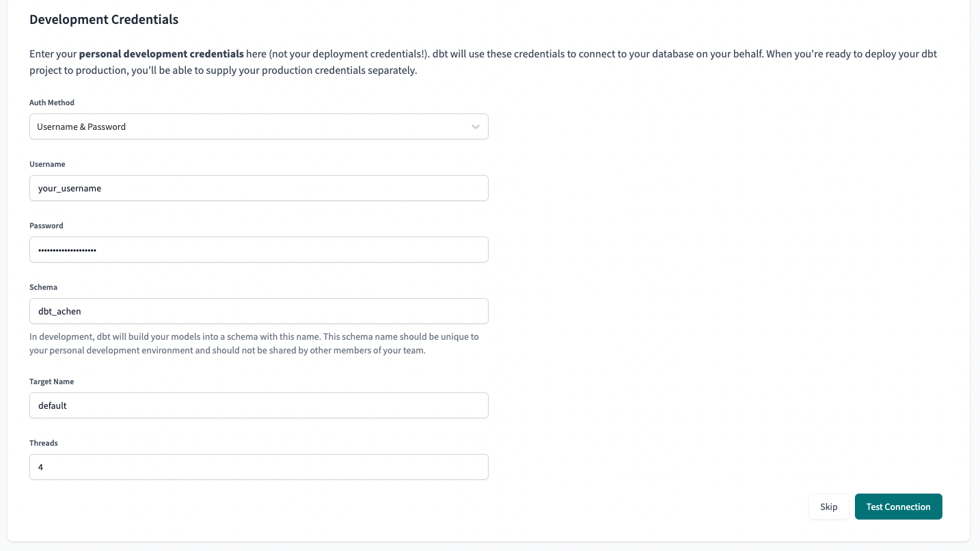Focus the Target Name input showing 'default'

pos(258,405)
